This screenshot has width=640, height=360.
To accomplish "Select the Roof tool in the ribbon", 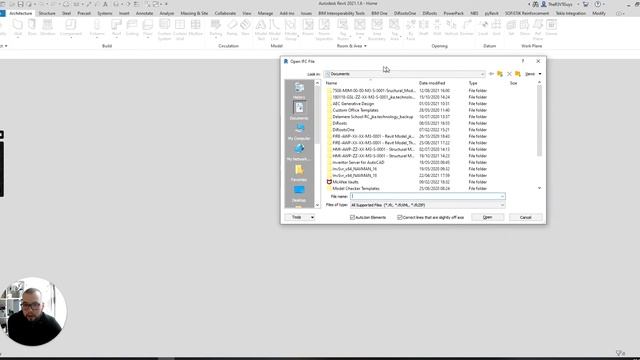I will pos(116,28).
